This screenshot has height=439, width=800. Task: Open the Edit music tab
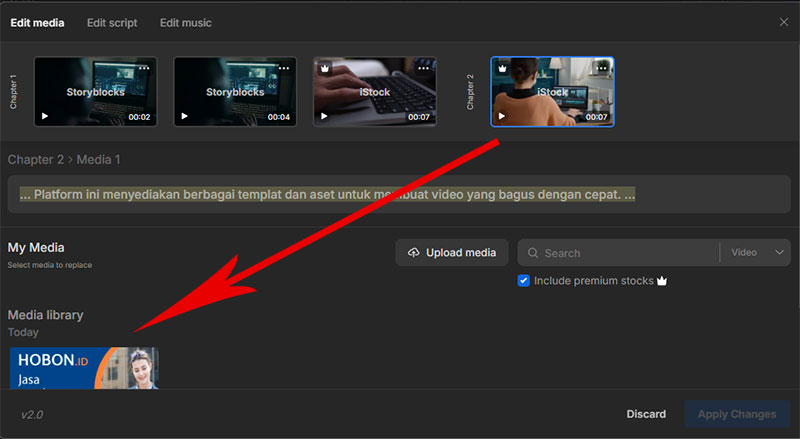[185, 23]
